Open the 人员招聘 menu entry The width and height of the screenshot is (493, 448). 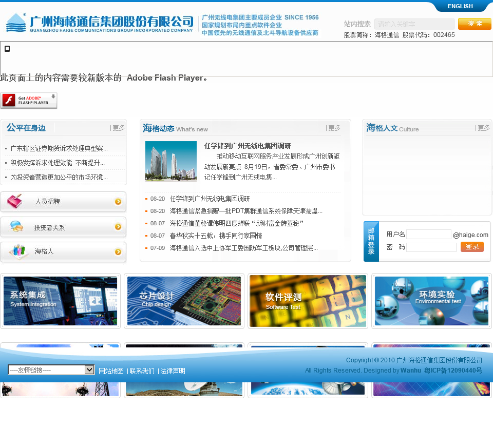(x=47, y=201)
